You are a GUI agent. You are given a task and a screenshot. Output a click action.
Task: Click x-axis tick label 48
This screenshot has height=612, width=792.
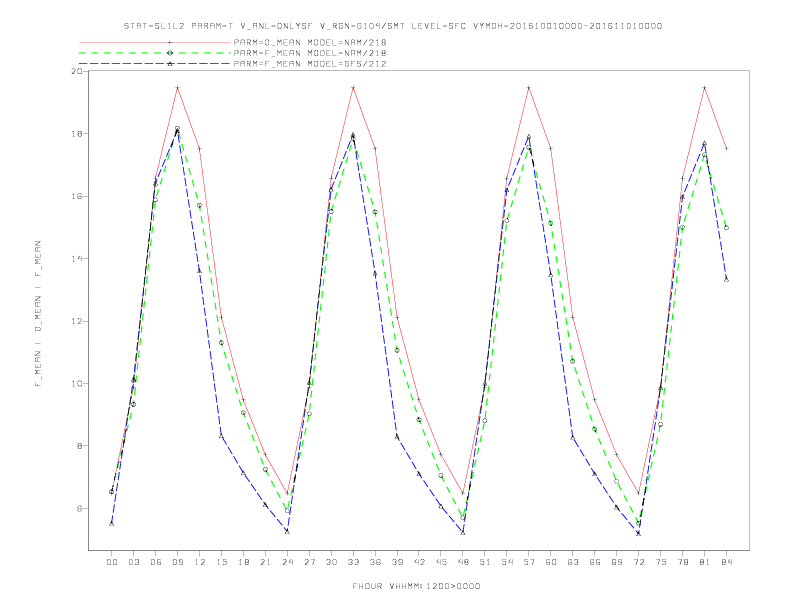(x=463, y=562)
